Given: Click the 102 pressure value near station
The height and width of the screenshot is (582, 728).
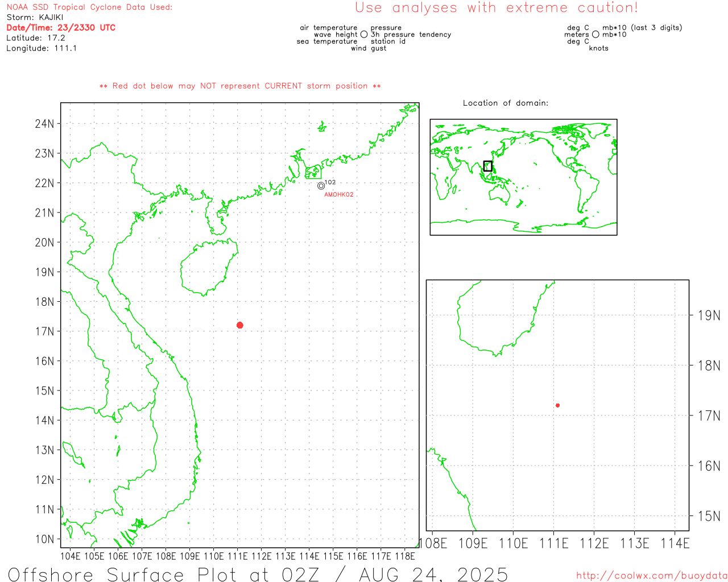Looking at the screenshot, I should tap(330, 182).
